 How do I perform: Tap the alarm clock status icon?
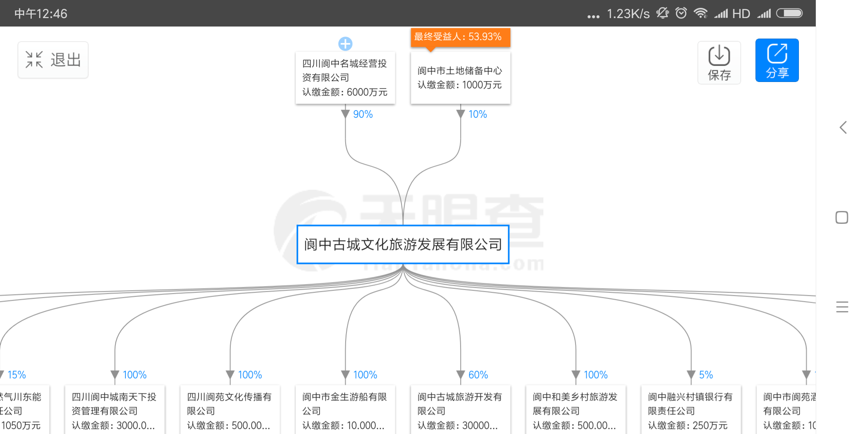point(681,13)
